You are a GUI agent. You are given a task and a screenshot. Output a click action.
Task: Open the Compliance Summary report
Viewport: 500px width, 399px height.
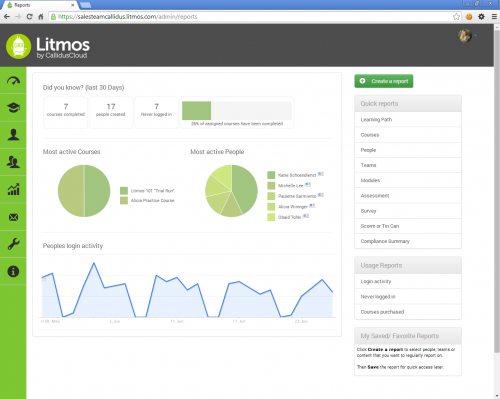click(408, 241)
